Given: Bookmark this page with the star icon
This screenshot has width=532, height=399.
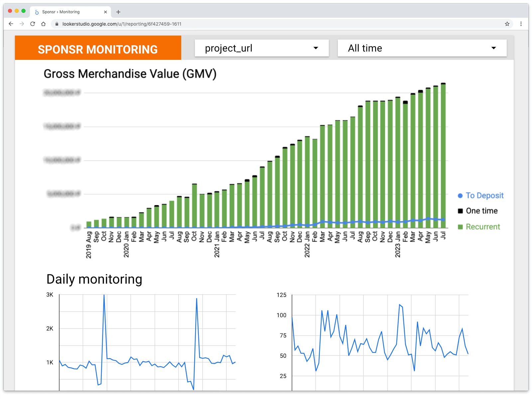Looking at the screenshot, I should (x=507, y=24).
